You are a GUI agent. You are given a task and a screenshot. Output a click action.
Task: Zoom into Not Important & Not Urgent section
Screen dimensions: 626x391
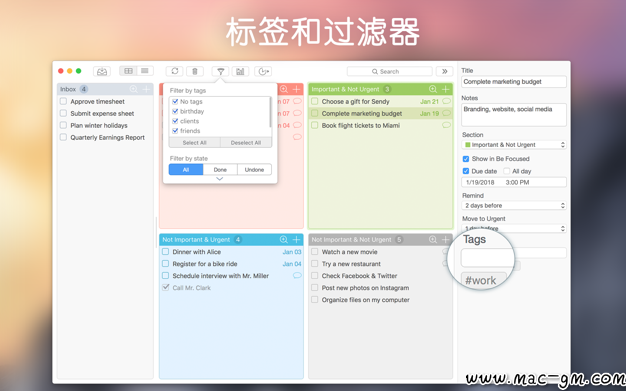[433, 240]
